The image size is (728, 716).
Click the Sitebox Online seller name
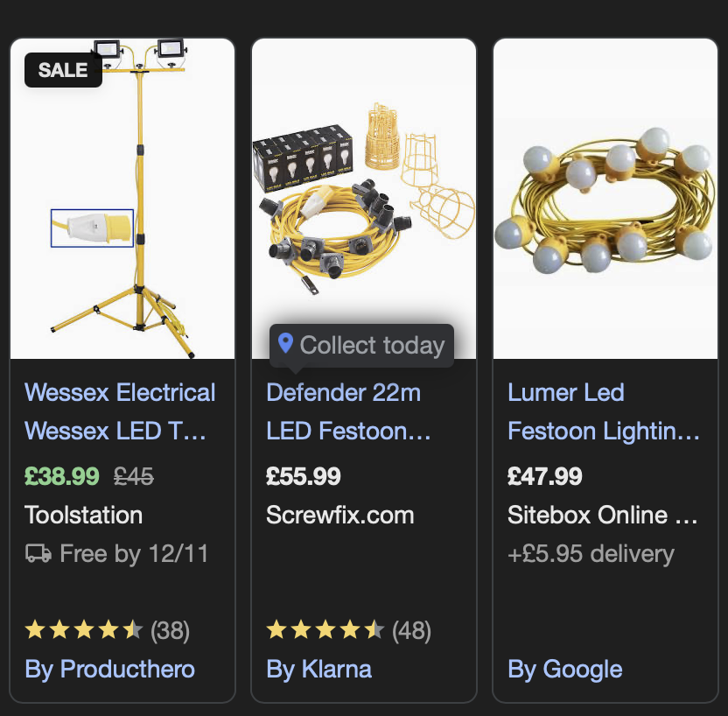pos(603,515)
